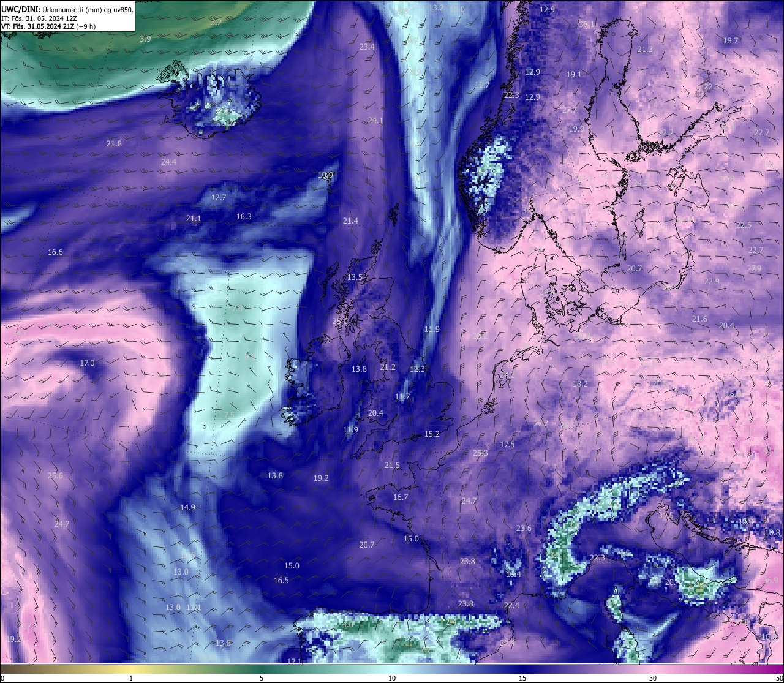This screenshot has height=683, width=784.
Task: Select the IT: Fös. 31. 05. 2024 12Z line
Action: tap(39, 18)
